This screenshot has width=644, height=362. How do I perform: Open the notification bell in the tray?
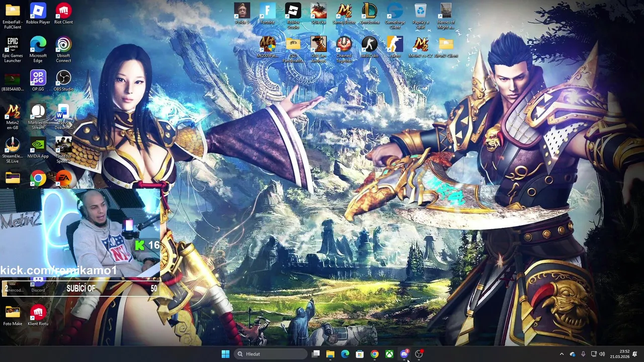pos(635,354)
